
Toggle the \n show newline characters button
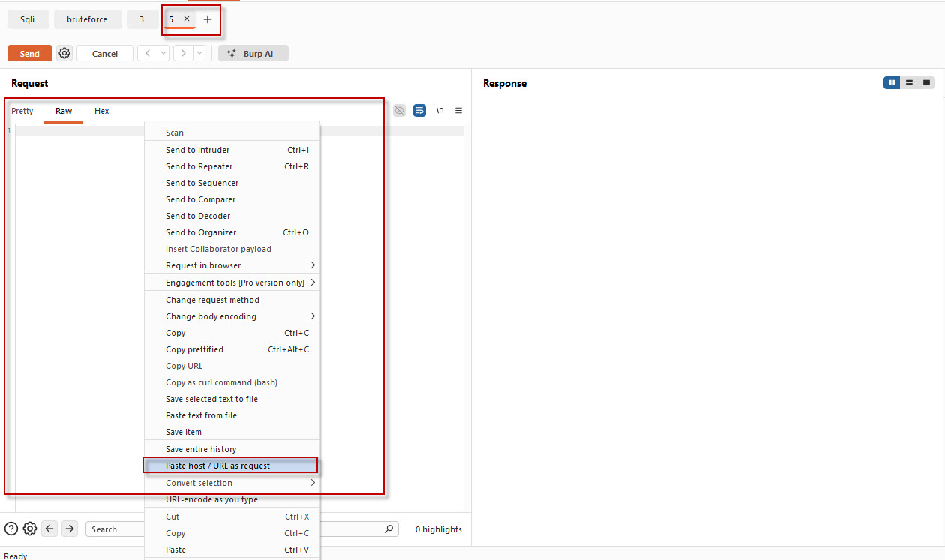click(x=440, y=110)
